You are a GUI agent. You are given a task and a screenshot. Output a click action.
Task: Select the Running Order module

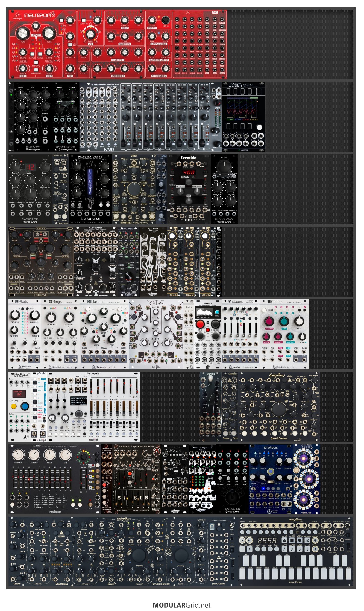click(x=230, y=406)
